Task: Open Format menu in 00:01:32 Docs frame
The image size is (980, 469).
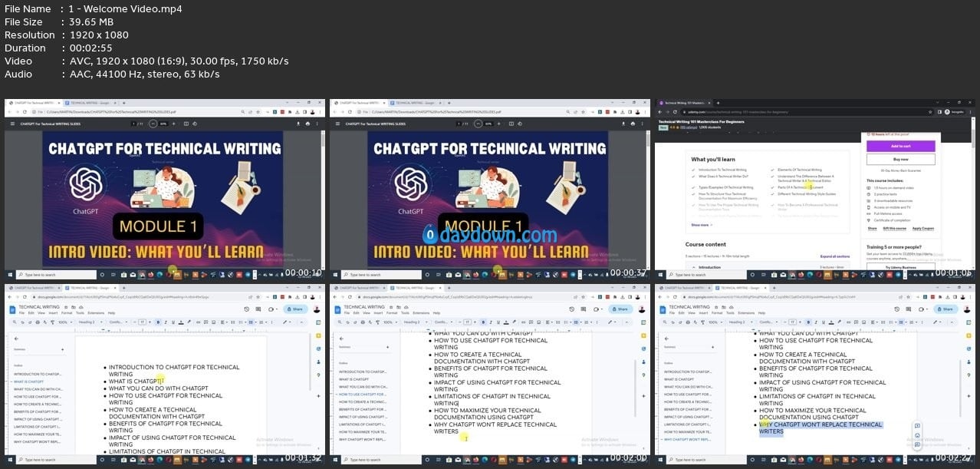Action: (67, 313)
